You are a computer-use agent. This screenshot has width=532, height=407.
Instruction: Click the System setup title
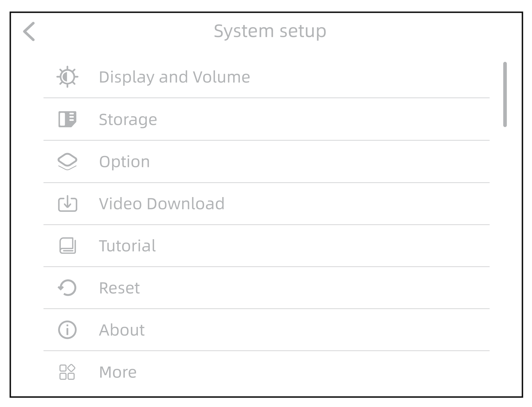pos(270,31)
